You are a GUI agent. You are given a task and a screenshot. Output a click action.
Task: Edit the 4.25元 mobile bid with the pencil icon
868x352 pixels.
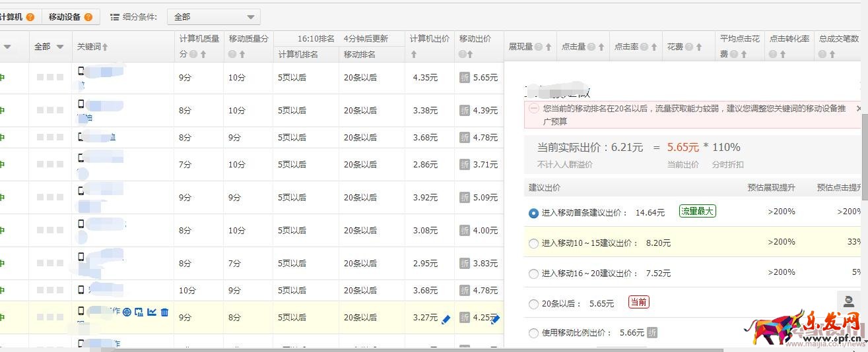pyautogui.click(x=495, y=319)
